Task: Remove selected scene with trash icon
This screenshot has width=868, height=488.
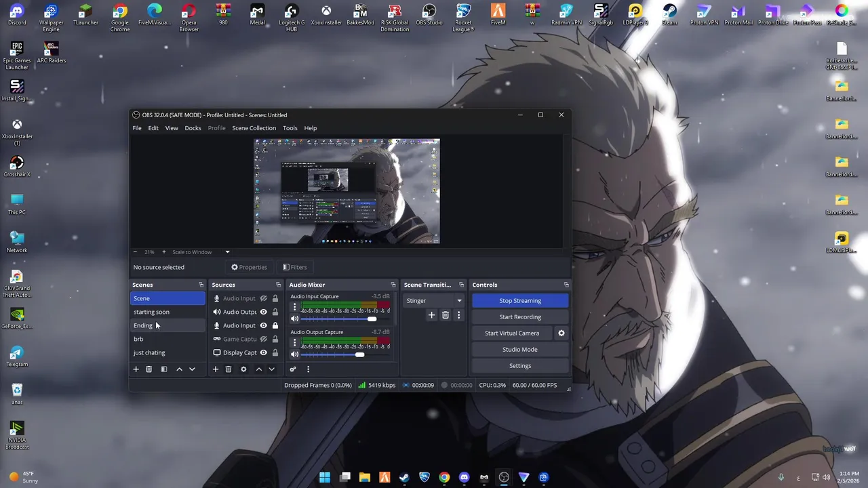Action: 149,369
